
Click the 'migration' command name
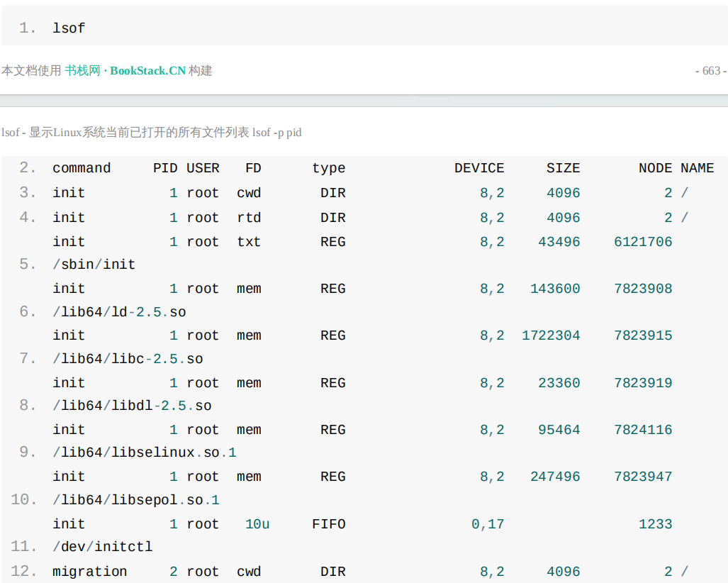point(89,572)
